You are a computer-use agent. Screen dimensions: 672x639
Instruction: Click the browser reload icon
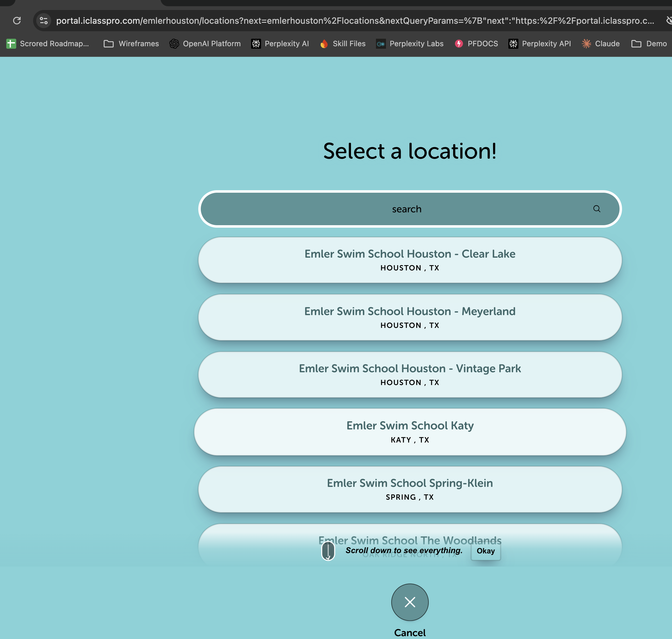17,21
